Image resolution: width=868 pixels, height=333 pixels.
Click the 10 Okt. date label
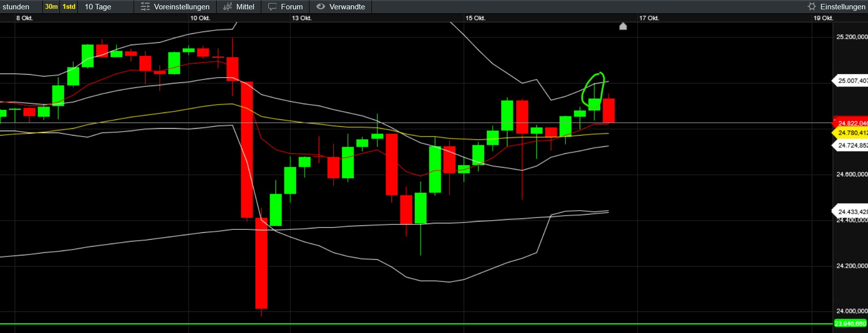click(200, 18)
